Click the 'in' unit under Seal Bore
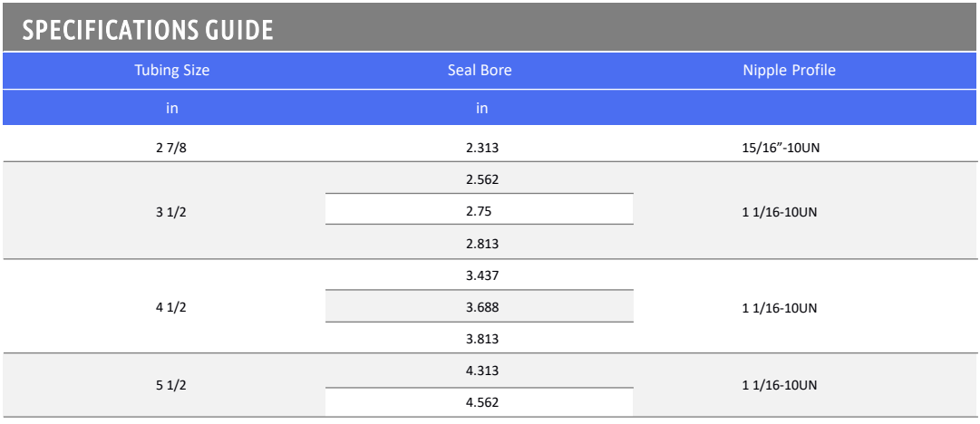This screenshot has width=980, height=424. (482, 109)
